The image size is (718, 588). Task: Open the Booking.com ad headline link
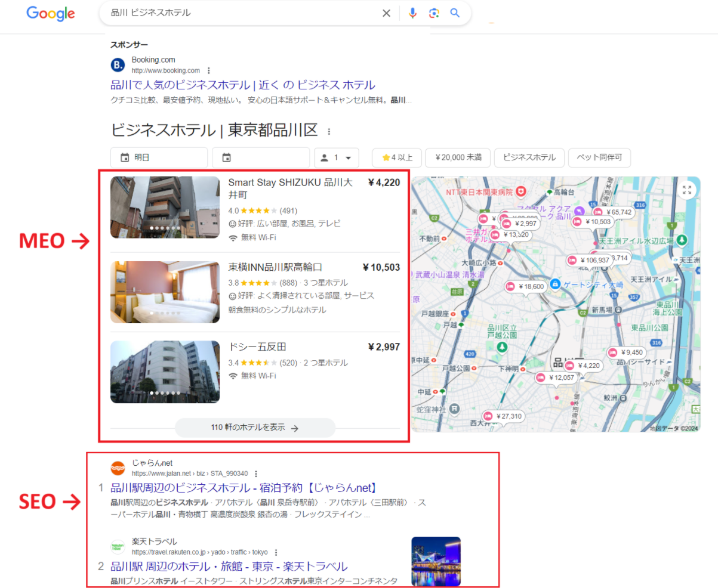coord(244,85)
